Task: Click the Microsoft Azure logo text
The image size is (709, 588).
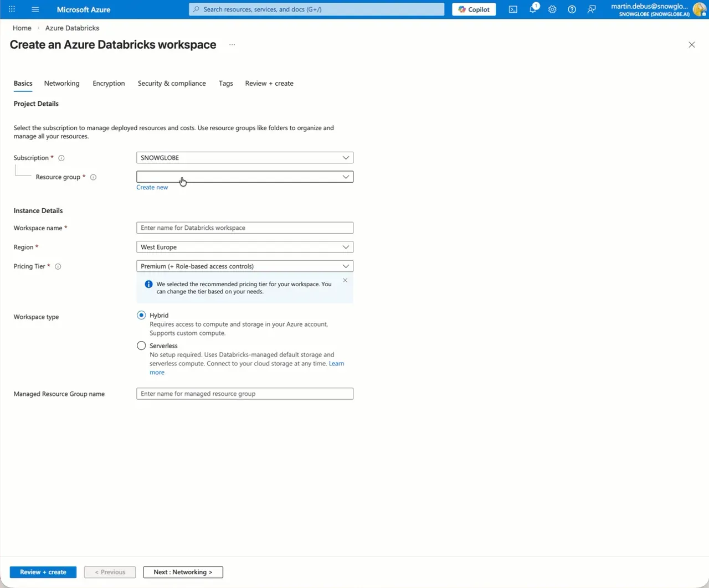Action: pyautogui.click(x=84, y=9)
